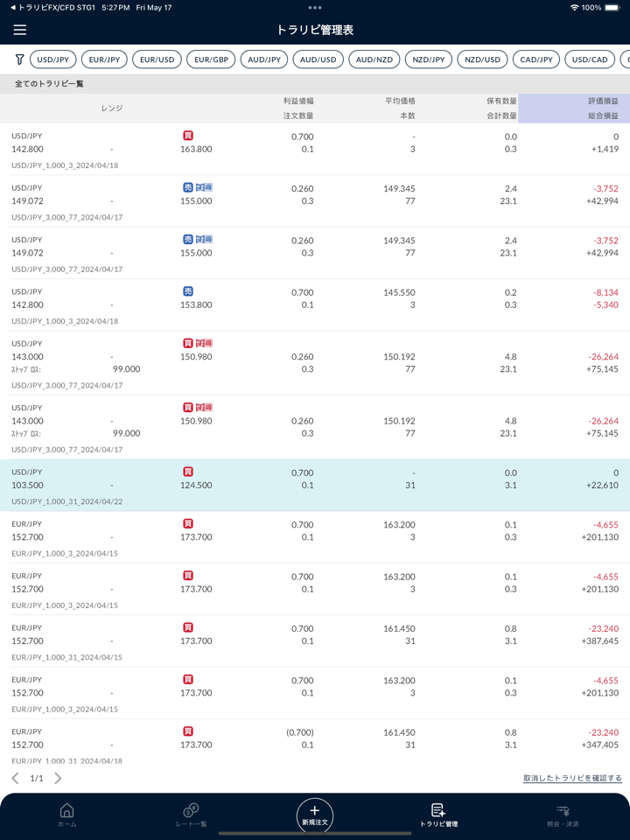Viewport: 630px width, 840px height.
Task: Open Traripi management tab
Action: (438, 815)
